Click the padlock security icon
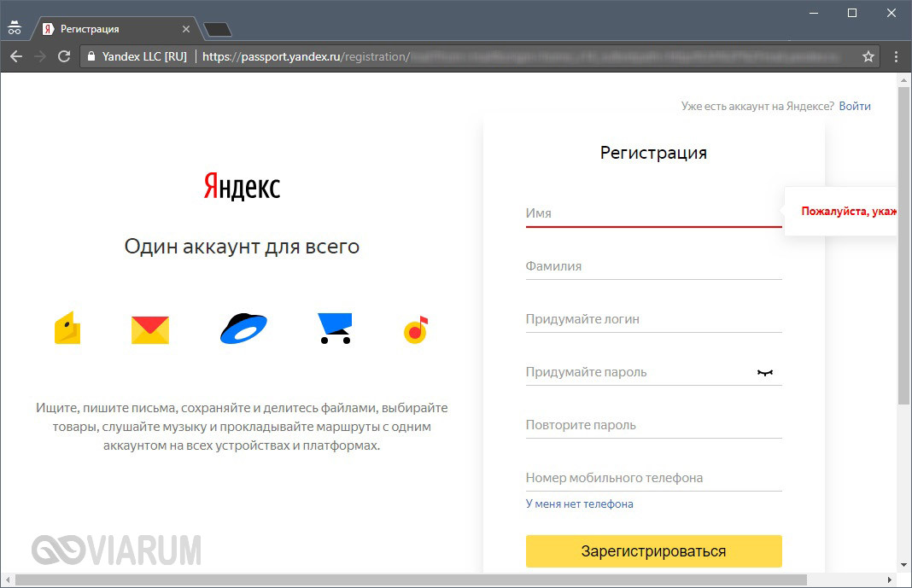Image resolution: width=912 pixels, height=588 pixels. [x=91, y=56]
